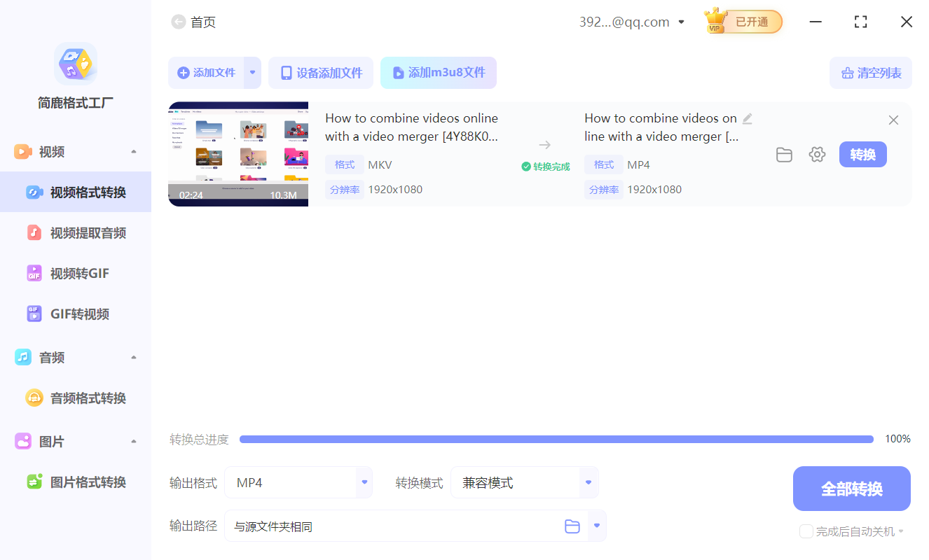This screenshot has height=560, width=929.
Task: Click the 转换总进度 progress bar
Action: point(557,439)
